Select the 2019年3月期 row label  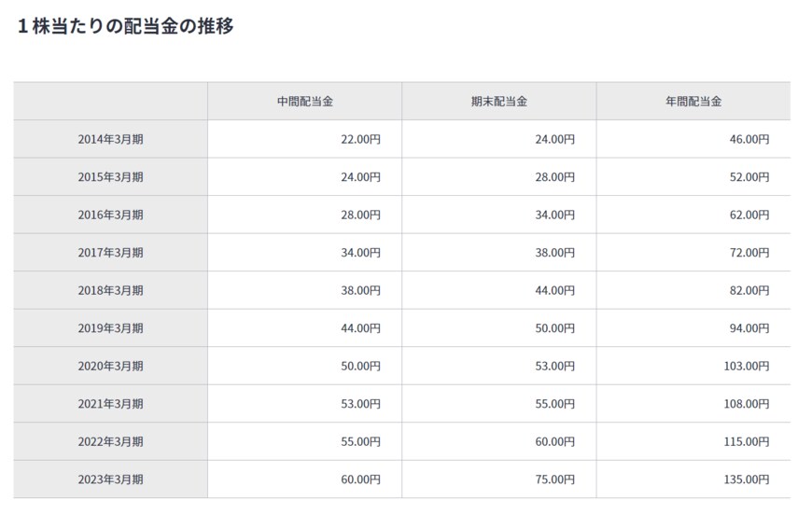click(x=110, y=328)
